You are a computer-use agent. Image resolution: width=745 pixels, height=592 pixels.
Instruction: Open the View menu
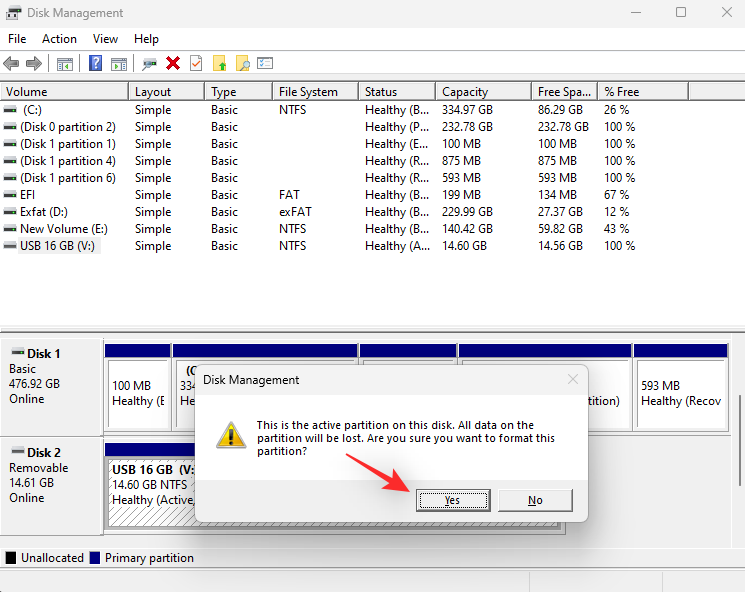pyautogui.click(x=105, y=39)
